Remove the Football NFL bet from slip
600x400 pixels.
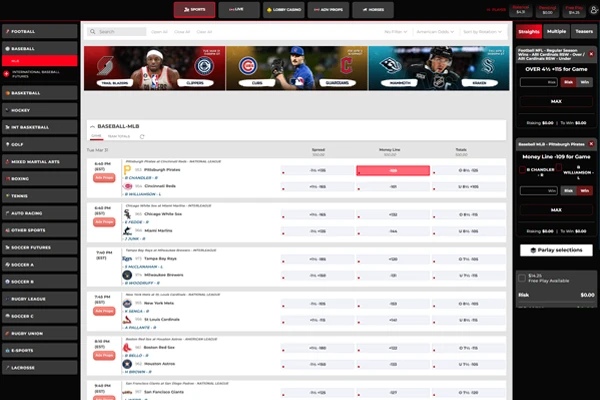pyautogui.click(x=591, y=52)
